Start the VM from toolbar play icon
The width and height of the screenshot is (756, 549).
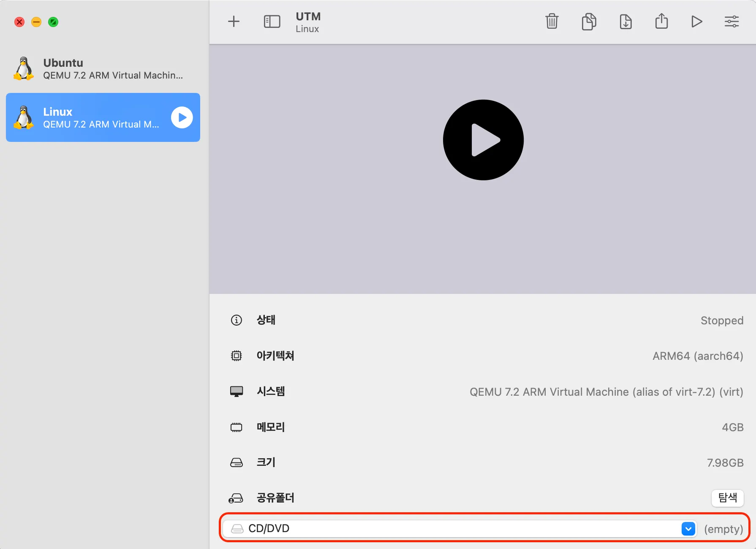coord(697,22)
